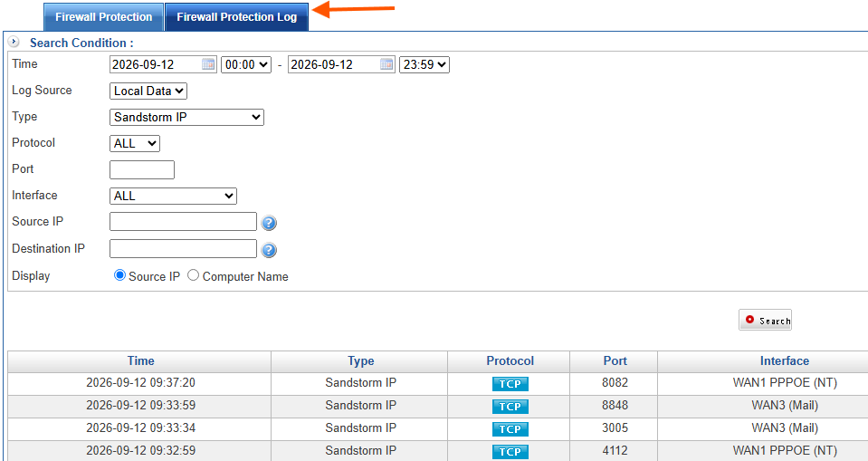Sort by the Protocol column header
The height and width of the screenshot is (461, 868).
pyautogui.click(x=510, y=361)
